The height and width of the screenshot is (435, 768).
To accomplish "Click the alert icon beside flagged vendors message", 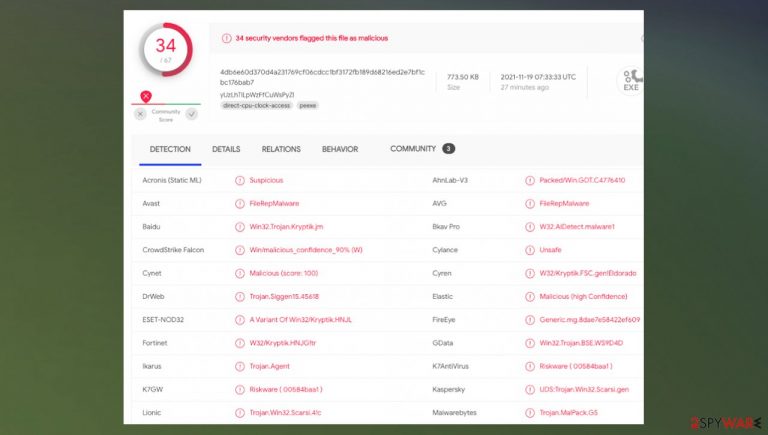I will (226, 38).
